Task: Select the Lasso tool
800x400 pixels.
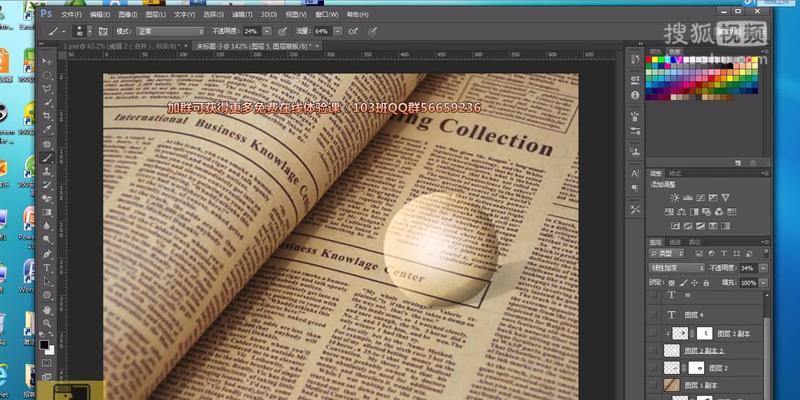Action: point(47,88)
